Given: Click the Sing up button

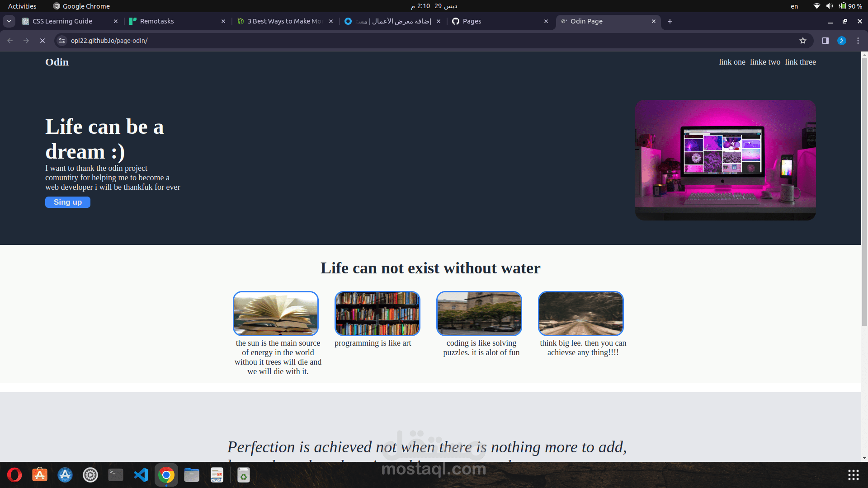Looking at the screenshot, I should click(68, 202).
